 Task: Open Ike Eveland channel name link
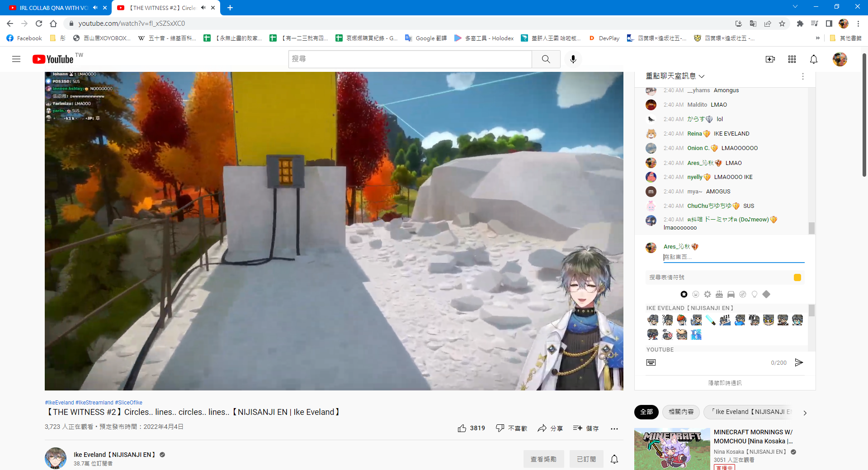point(114,455)
